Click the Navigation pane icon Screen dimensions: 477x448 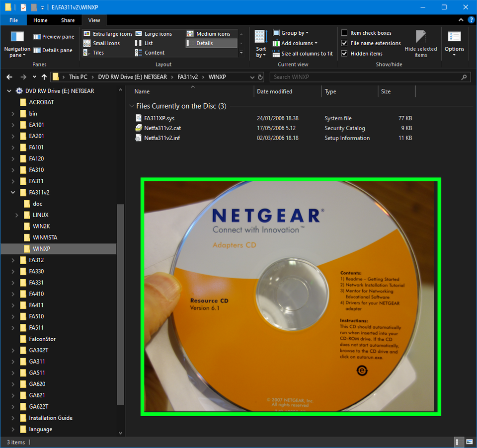pos(17,37)
